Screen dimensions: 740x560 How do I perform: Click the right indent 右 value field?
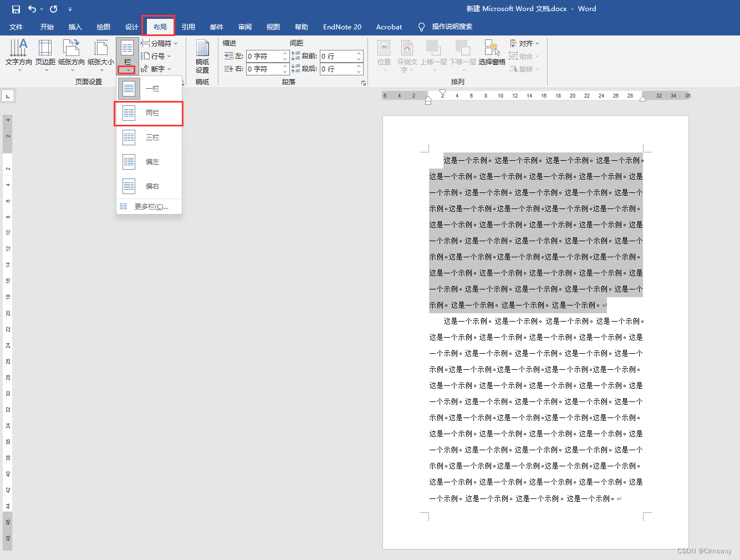point(264,69)
